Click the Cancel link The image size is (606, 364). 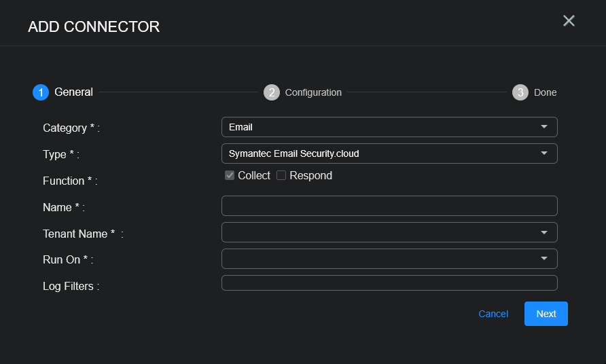point(493,314)
